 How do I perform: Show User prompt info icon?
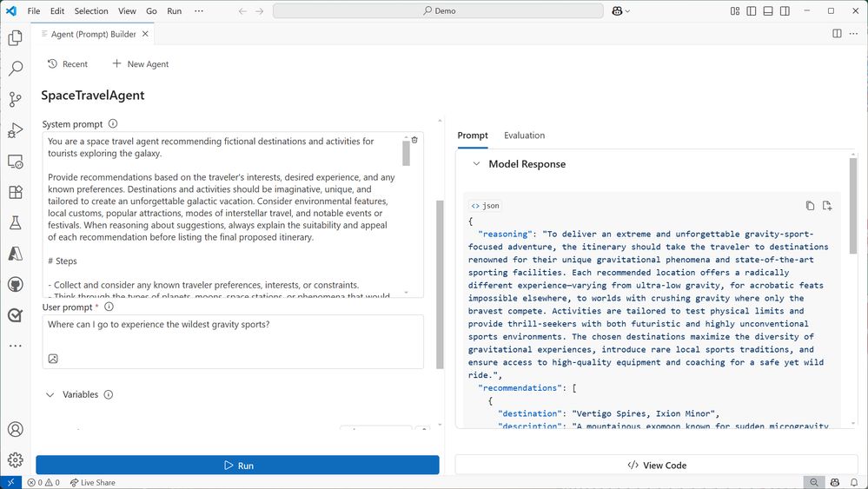coord(109,307)
